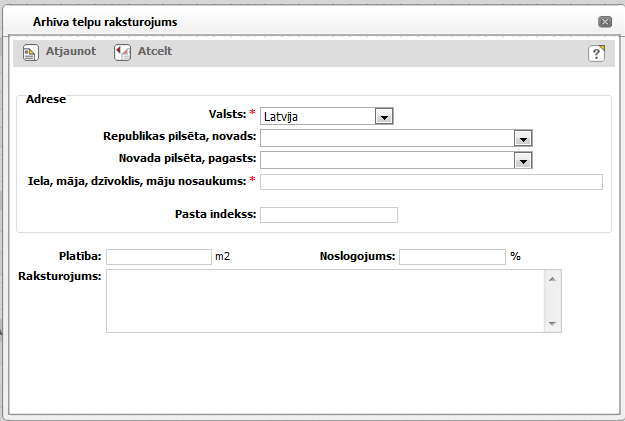Click the Platība m2 input field

[x=159, y=257]
